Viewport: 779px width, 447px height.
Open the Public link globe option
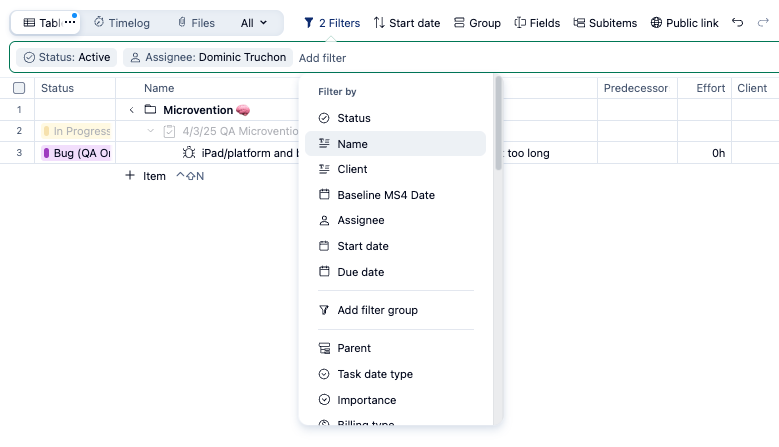tap(684, 22)
